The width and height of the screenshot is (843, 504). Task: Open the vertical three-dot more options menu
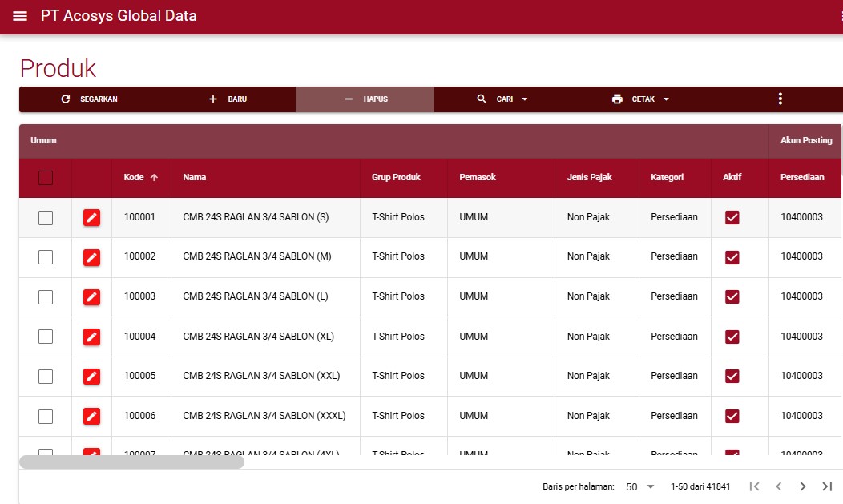780,99
